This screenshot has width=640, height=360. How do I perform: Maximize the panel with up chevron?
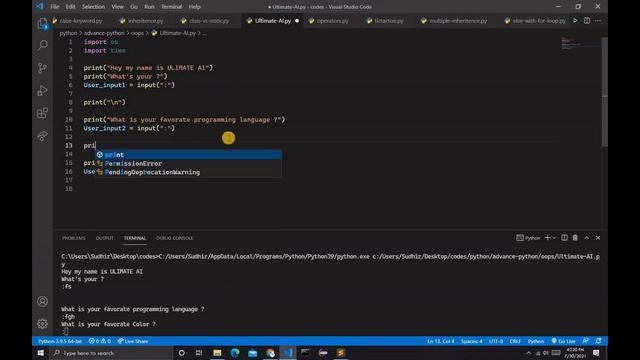click(x=587, y=238)
